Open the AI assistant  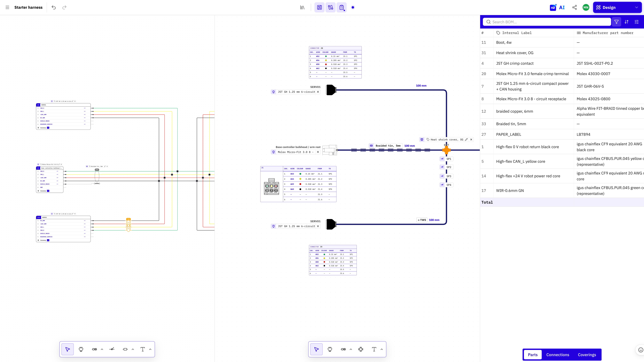point(557,7)
